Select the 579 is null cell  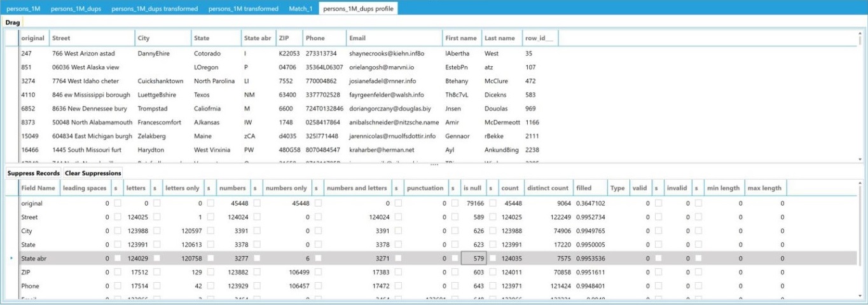[473, 259]
